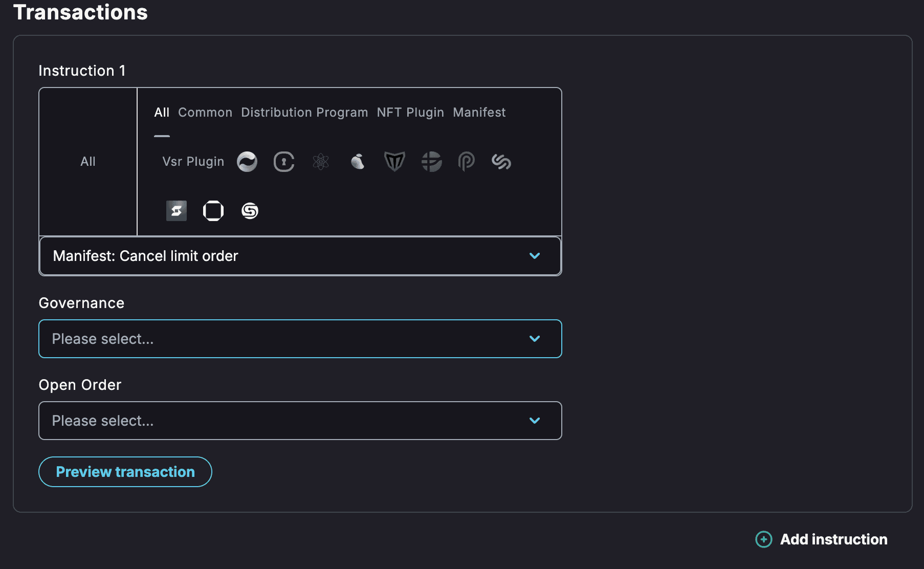
Task: Choose the circular S swirl icon
Action: click(x=250, y=211)
